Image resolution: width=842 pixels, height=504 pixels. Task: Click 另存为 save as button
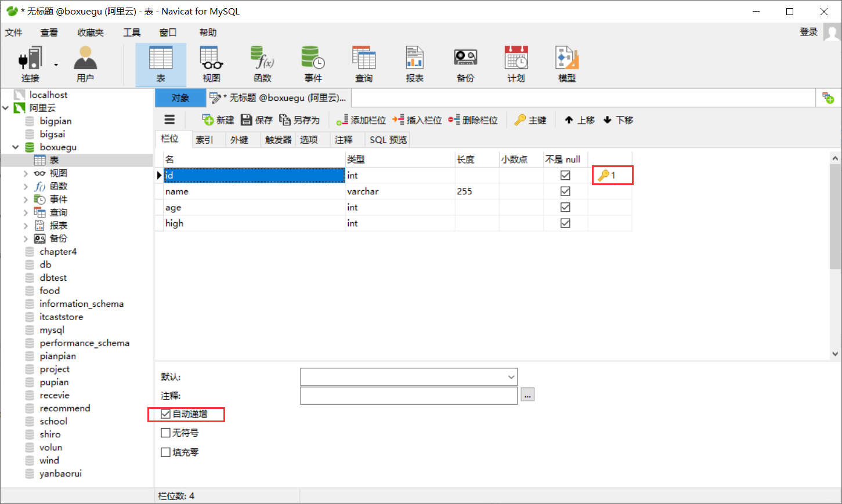299,120
